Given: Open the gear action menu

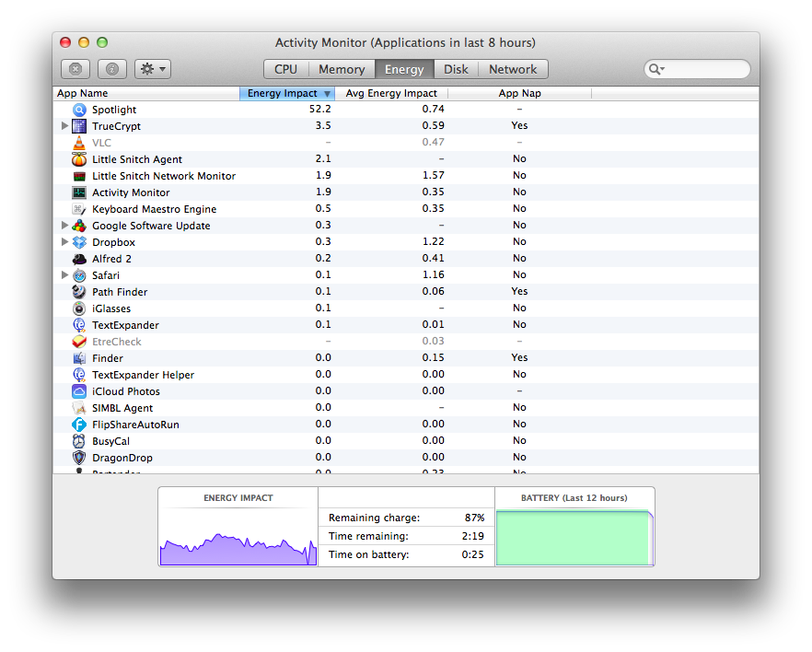Looking at the screenshot, I should [153, 69].
